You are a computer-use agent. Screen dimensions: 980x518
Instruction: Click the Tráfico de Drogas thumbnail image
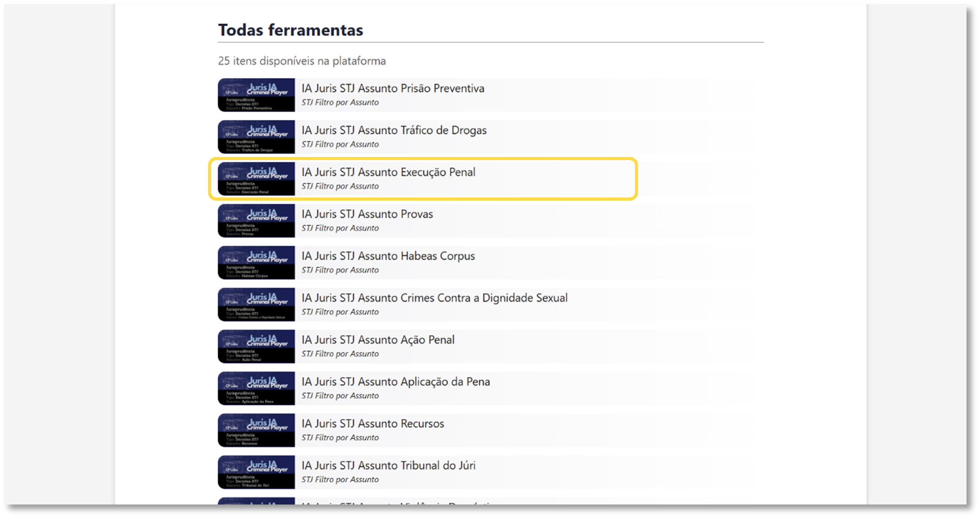tap(256, 137)
